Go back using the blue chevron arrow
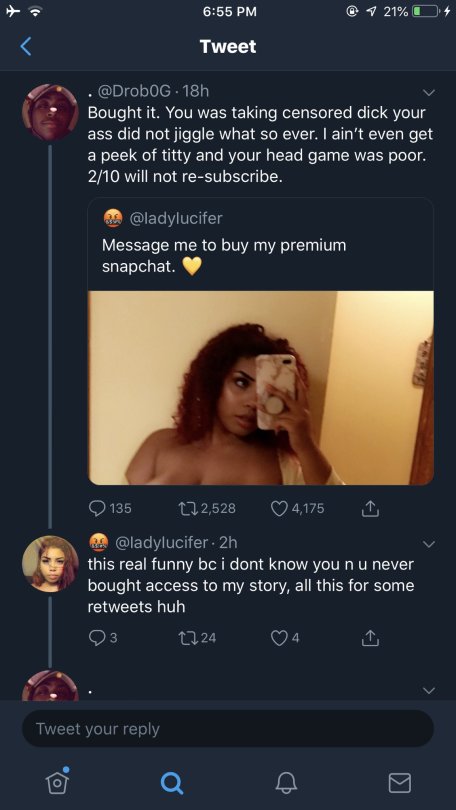The width and height of the screenshot is (456, 810). pos(26,46)
